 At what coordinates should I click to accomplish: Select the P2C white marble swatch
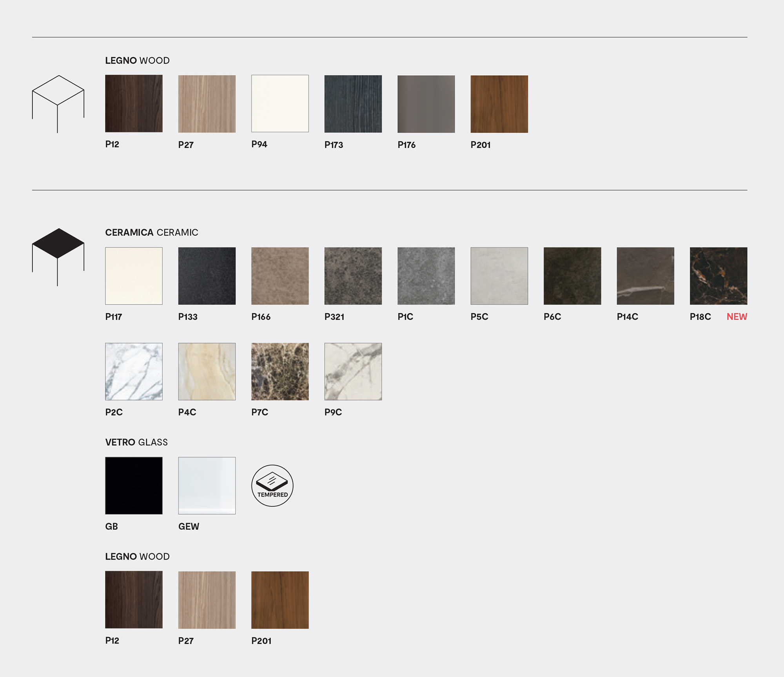click(x=134, y=371)
